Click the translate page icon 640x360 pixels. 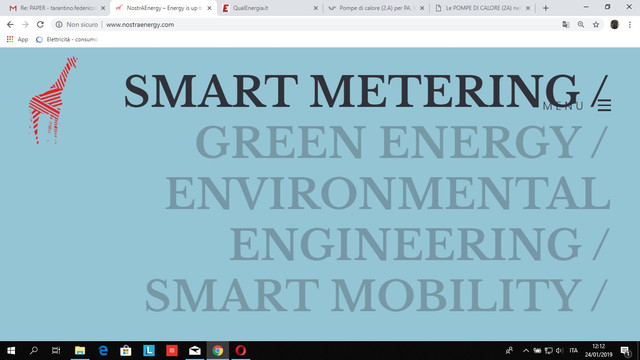point(566,24)
